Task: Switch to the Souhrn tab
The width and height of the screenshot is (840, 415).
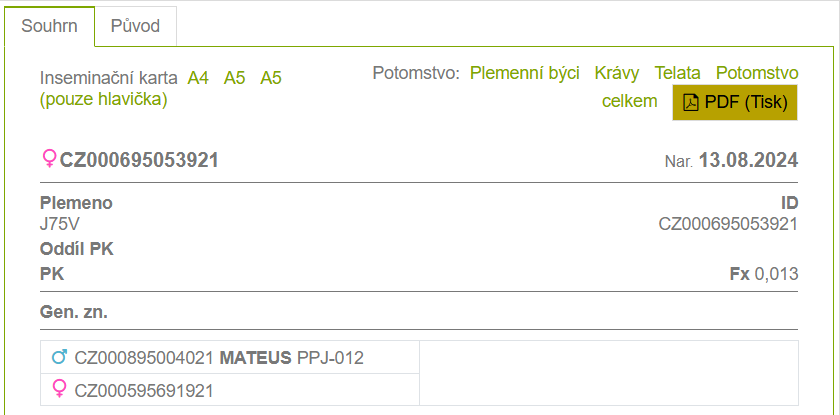Action: 48,26
